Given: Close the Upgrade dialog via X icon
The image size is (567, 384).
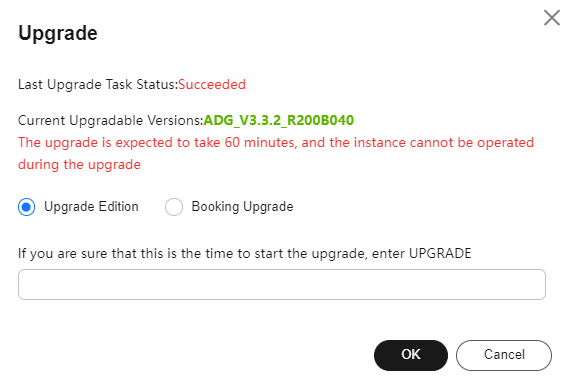Looking at the screenshot, I should [552, 18].
